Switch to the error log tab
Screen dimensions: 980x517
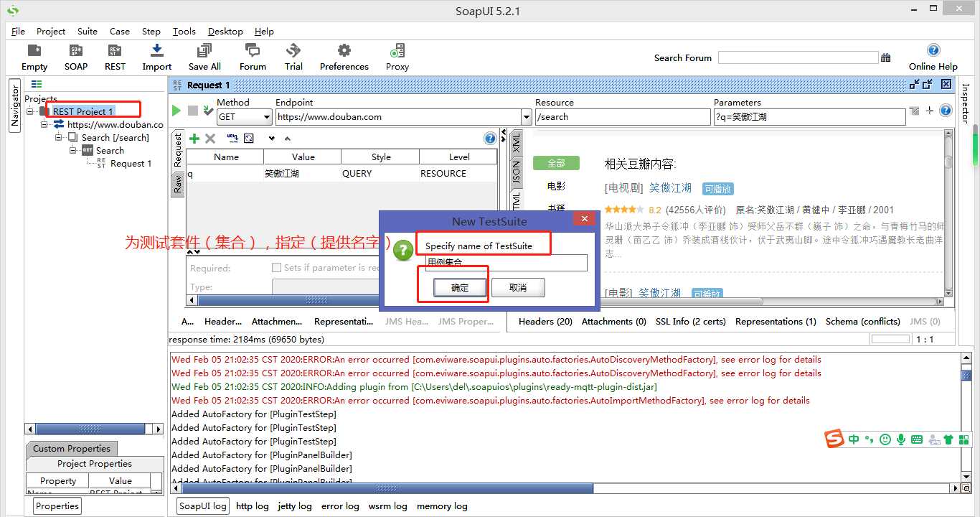click(x=340, y=506)
